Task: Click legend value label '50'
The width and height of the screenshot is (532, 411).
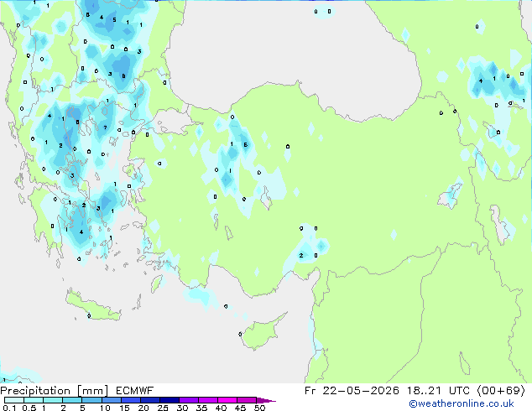Action: pos(259,408)
